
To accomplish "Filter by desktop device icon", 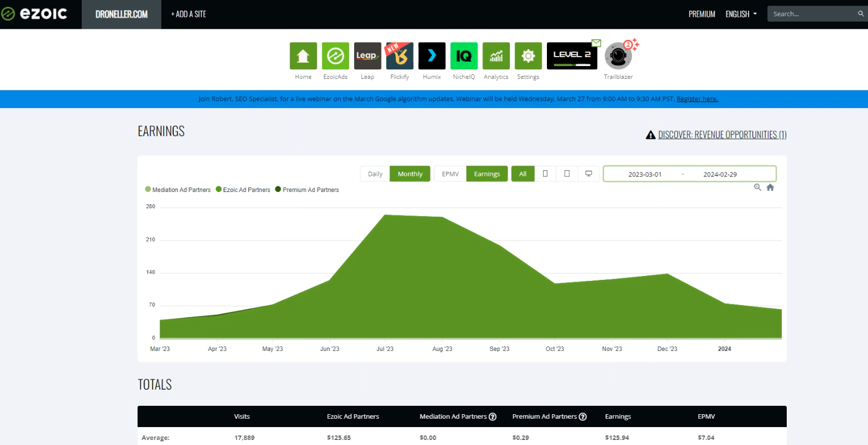I will [x=589, y=174].
